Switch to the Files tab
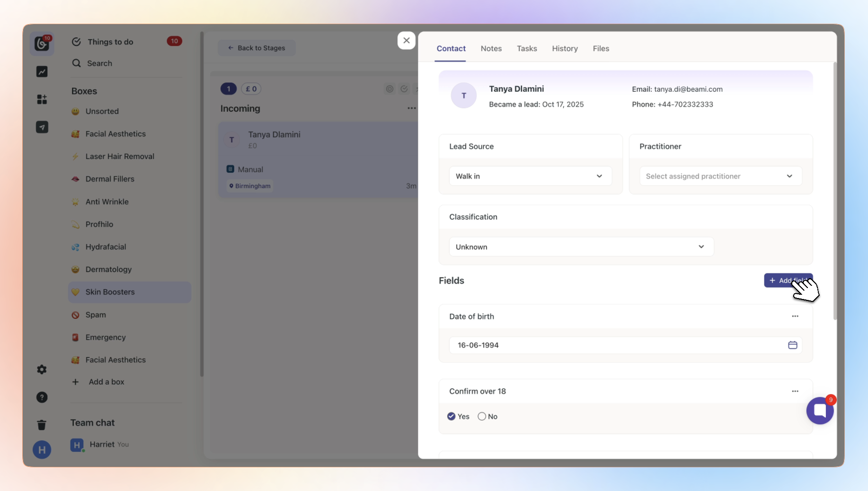 [601, 48]
